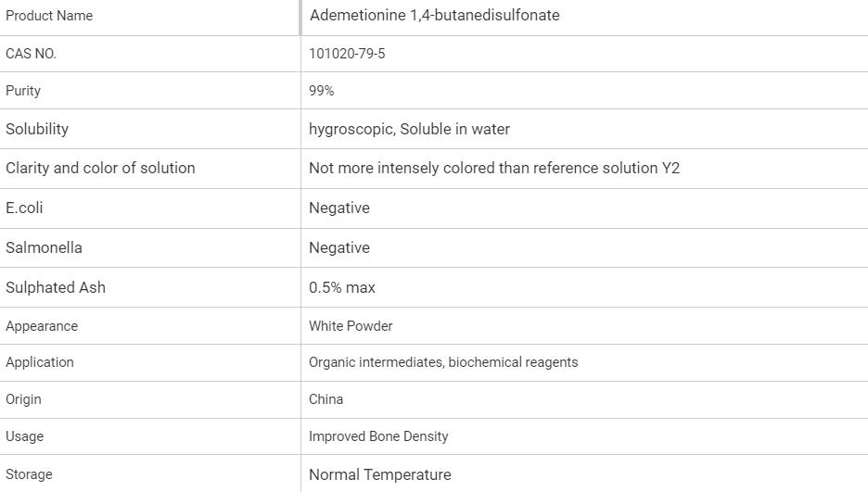Click the "Application" row label
868x492 pixels.
(x=40, y=362)
